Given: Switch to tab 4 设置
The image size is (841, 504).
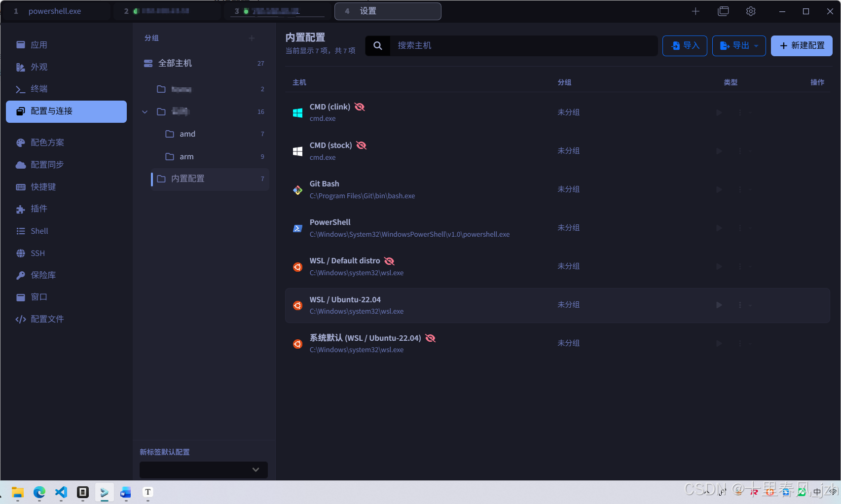Looking at the screenshot, I should (388, 11).
